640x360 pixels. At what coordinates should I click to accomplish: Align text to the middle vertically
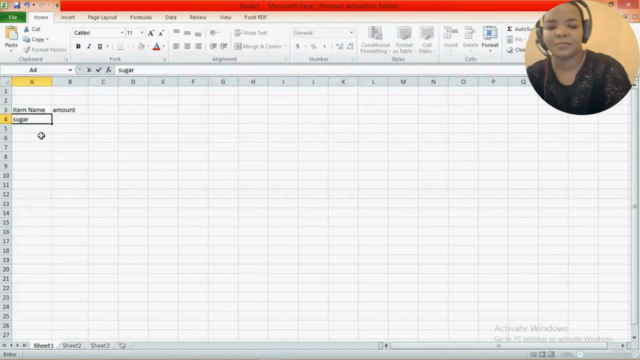(187, 32)
